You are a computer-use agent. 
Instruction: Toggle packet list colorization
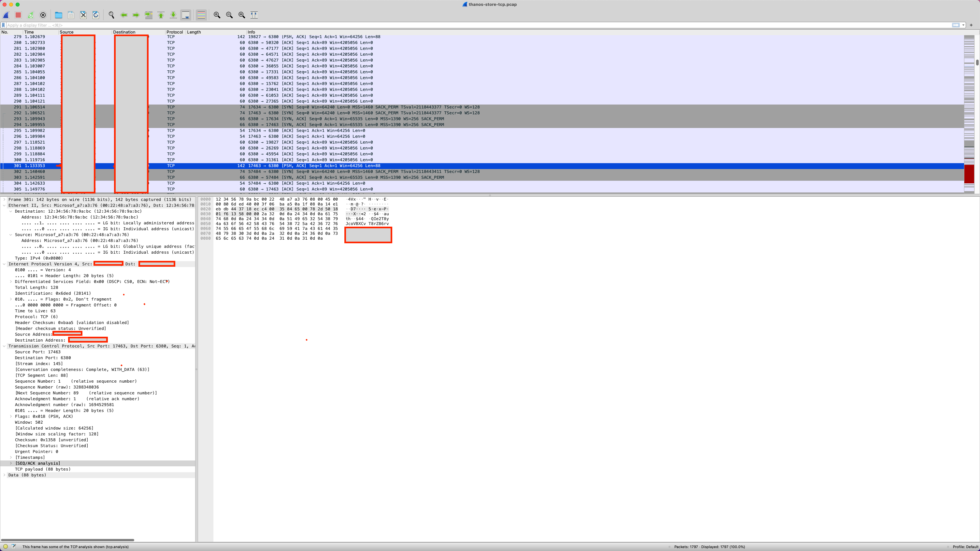[x=201, y=15]
